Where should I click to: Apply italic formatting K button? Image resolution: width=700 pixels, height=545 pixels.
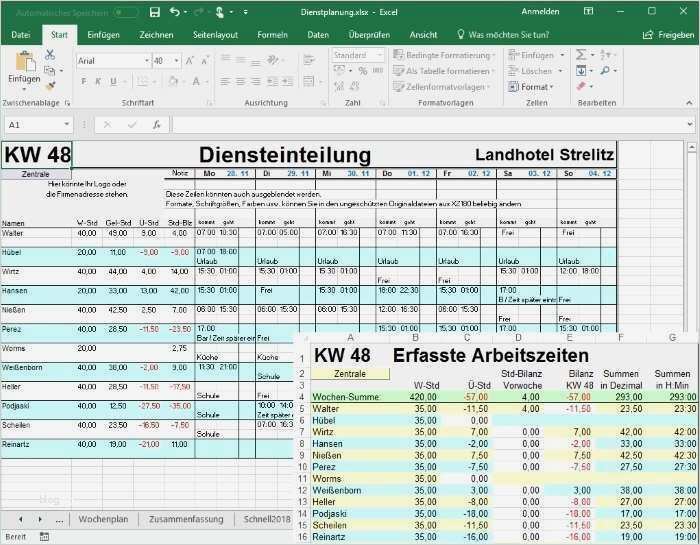[98, 82]
